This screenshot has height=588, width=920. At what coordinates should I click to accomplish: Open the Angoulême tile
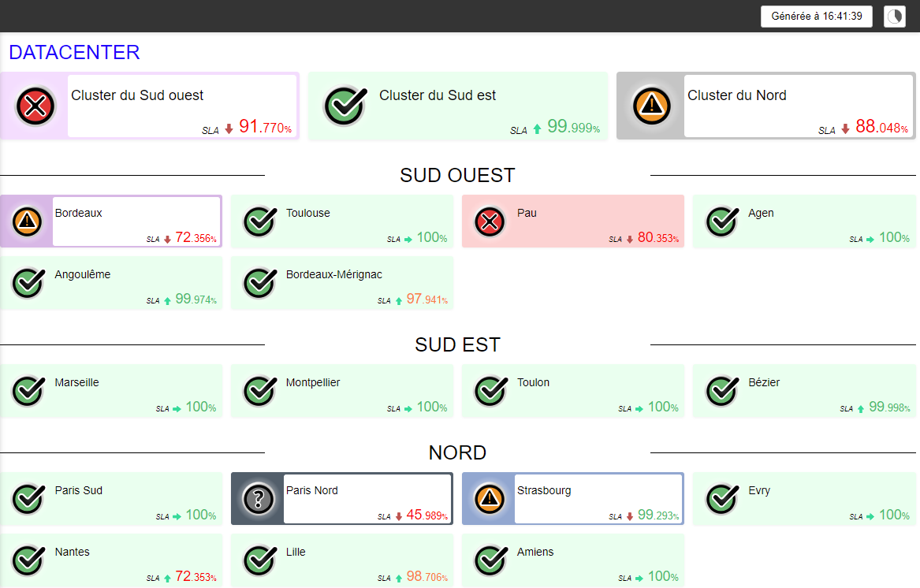(111, 283)
